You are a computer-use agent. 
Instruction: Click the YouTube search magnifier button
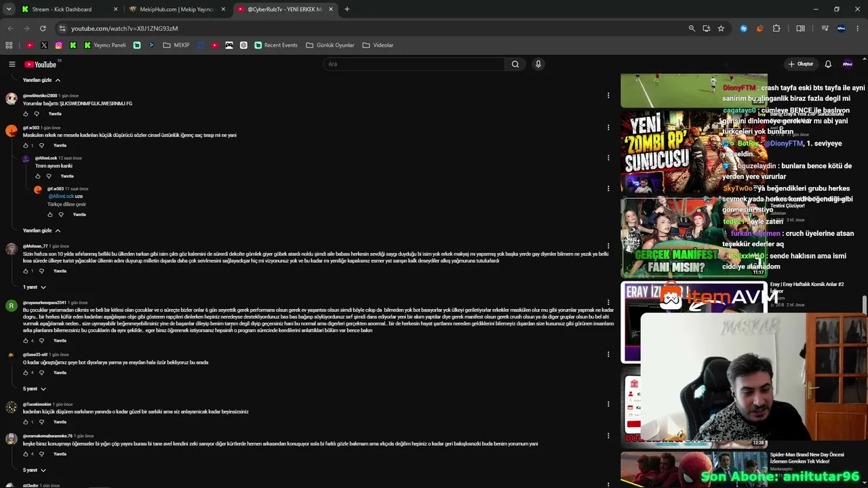tap(515, 64)
